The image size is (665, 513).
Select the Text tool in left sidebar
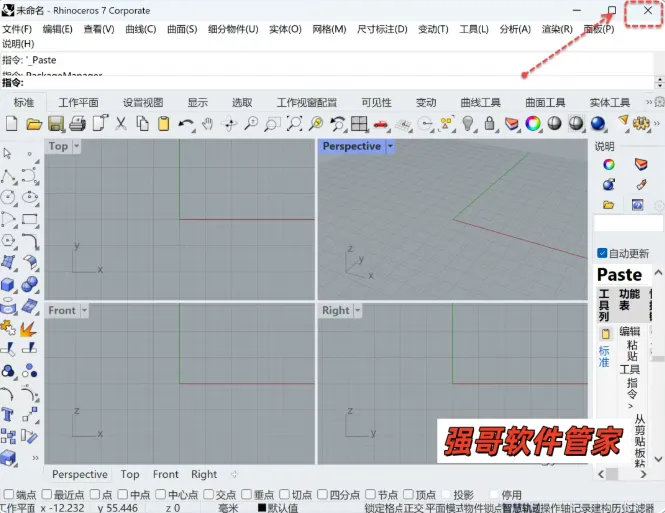7,414
